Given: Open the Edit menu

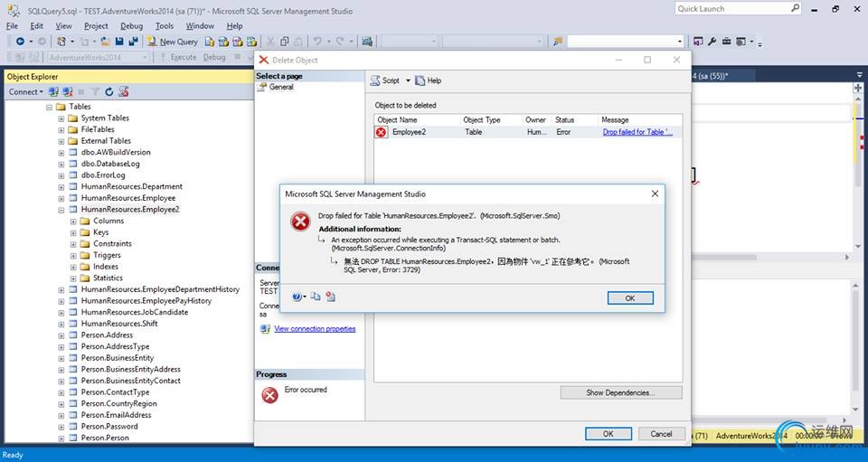Looking at the screenshot, I should point(36,26).
